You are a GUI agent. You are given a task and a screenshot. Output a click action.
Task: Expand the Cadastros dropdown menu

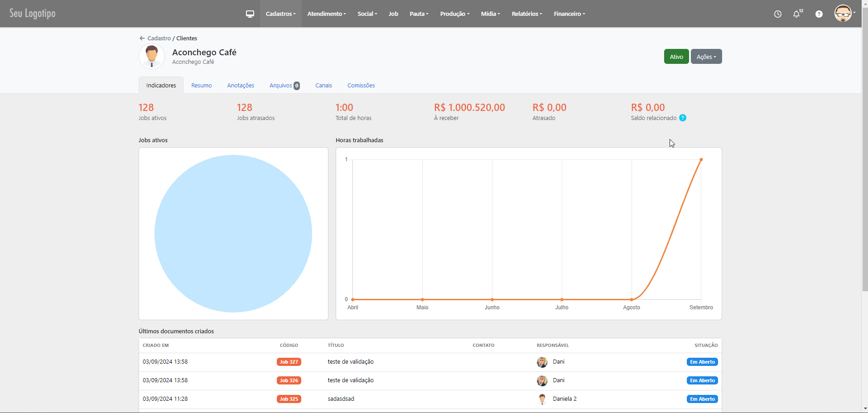pos(280,14)
